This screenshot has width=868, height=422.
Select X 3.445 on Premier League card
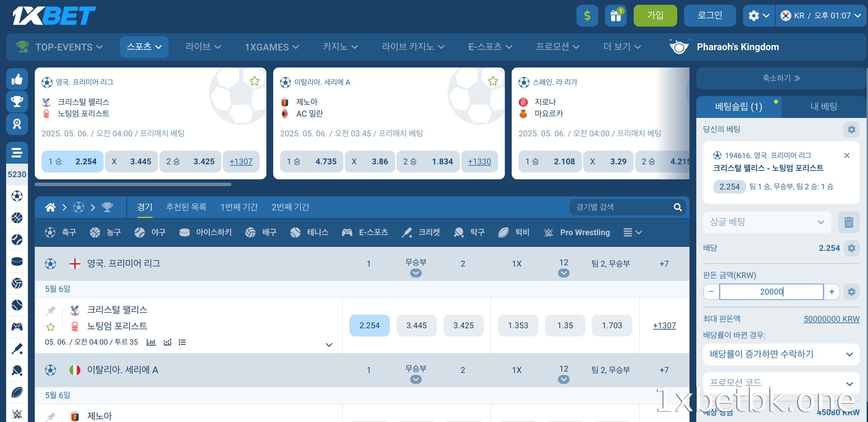pos(131,162)
